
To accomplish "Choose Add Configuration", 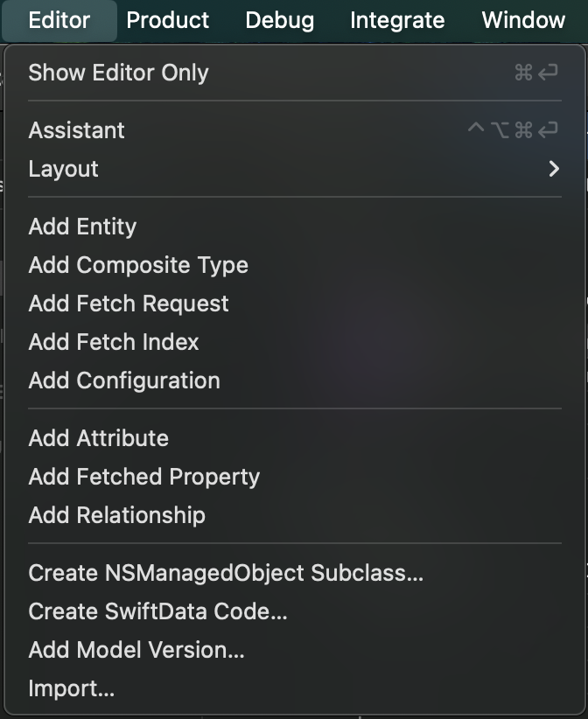I will [x=295, y=380].
